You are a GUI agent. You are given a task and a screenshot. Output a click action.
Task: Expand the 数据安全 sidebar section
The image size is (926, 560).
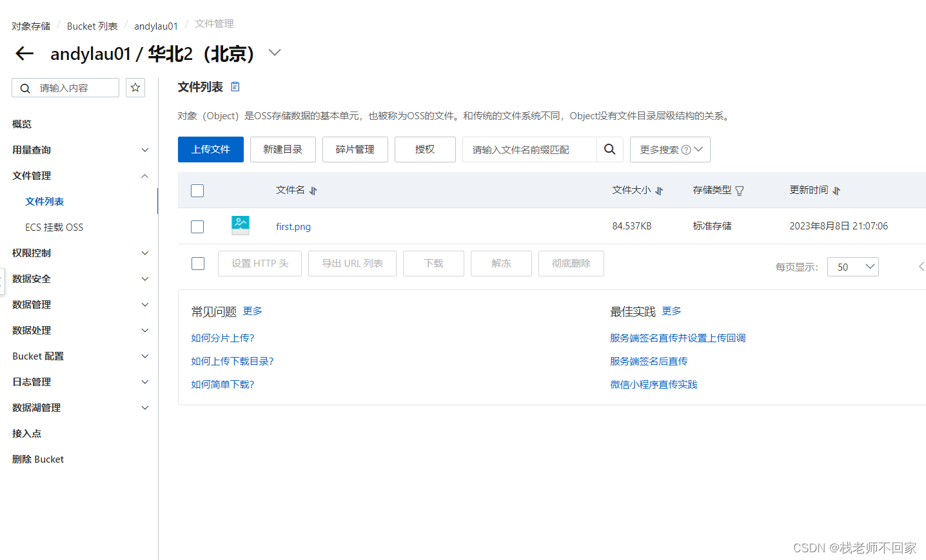click(145, 279)
